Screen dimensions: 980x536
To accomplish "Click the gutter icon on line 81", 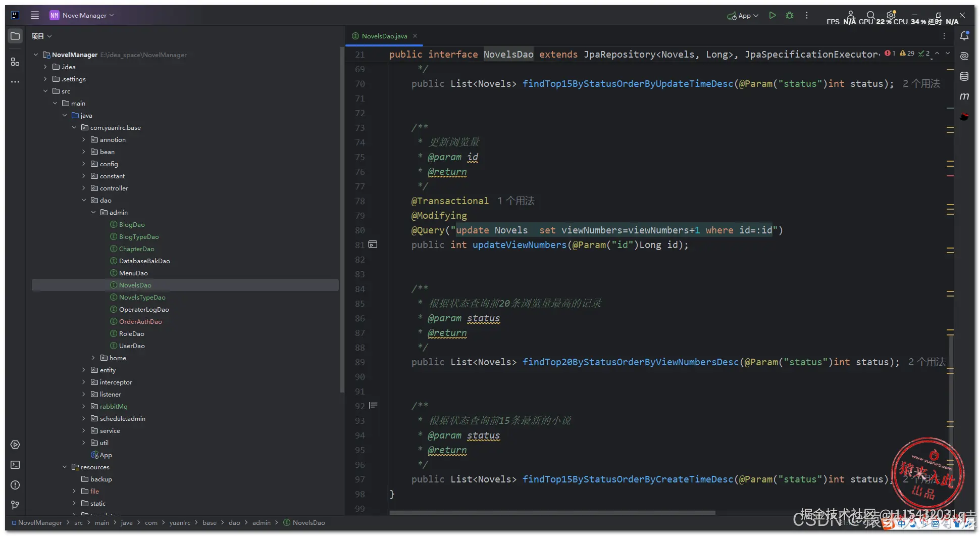I will pyautogui.click(x=373, y=245).
